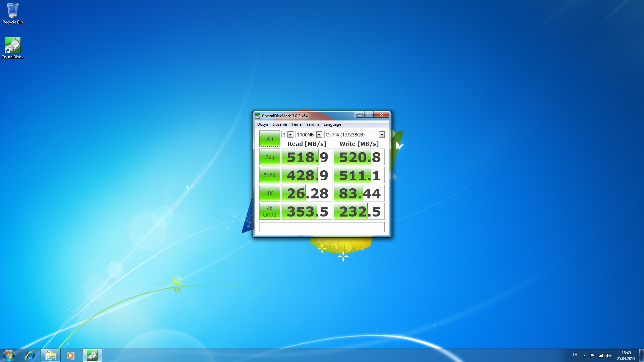Click the Read [MB/s] column header
644x362 pixels.
[307, 144]
